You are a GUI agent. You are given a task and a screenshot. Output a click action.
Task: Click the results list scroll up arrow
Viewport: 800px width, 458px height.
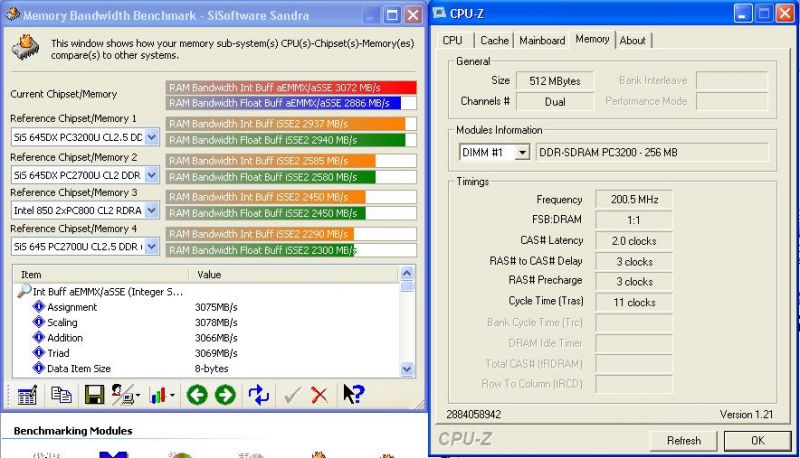407,273
